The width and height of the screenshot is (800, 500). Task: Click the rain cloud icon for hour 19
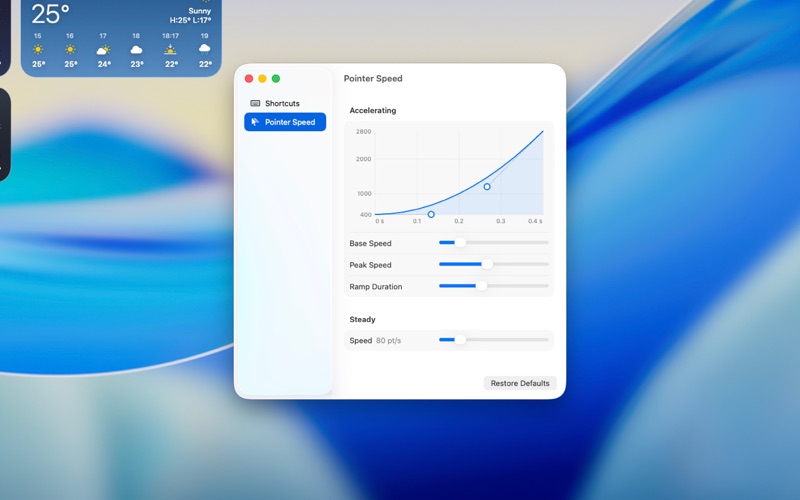tap(205, 49)
